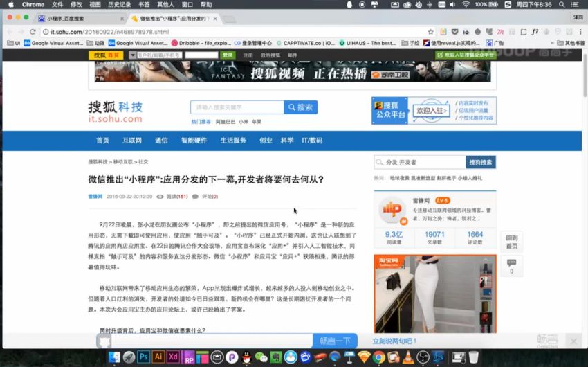Image resolution: width=588 pixels, height=367 pixels.
Task: Open the volume control in menu bar
Action: coord(452,5)
